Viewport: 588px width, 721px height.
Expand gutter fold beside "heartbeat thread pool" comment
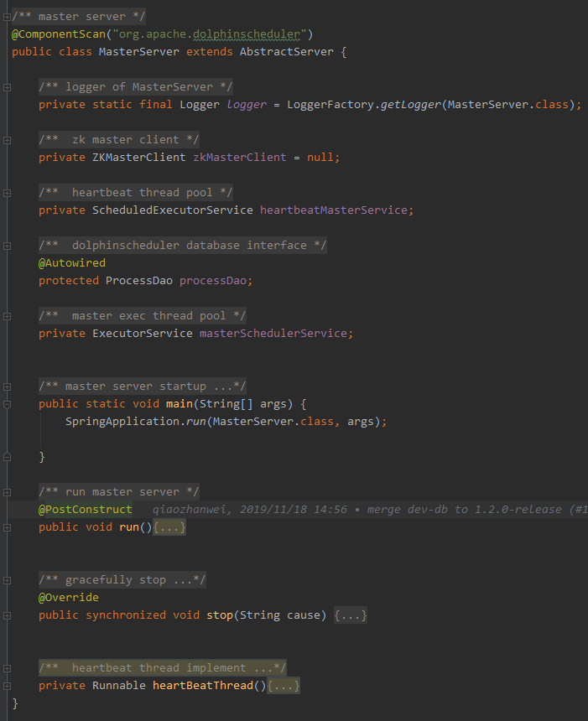coord(7,193)
